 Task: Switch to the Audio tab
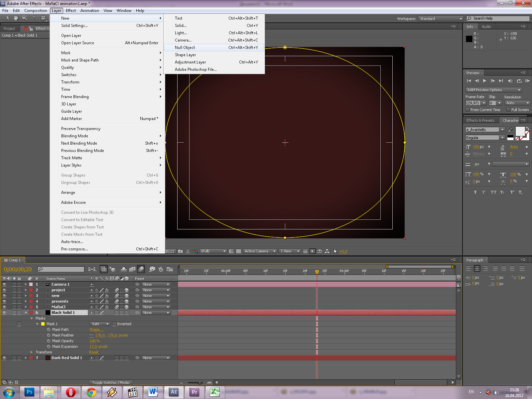(486, 27)
